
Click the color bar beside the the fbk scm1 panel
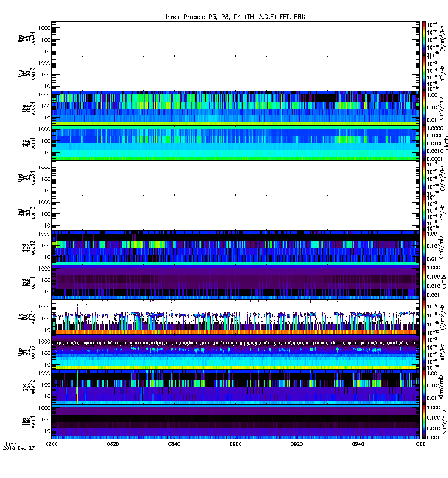pos(424,422)
